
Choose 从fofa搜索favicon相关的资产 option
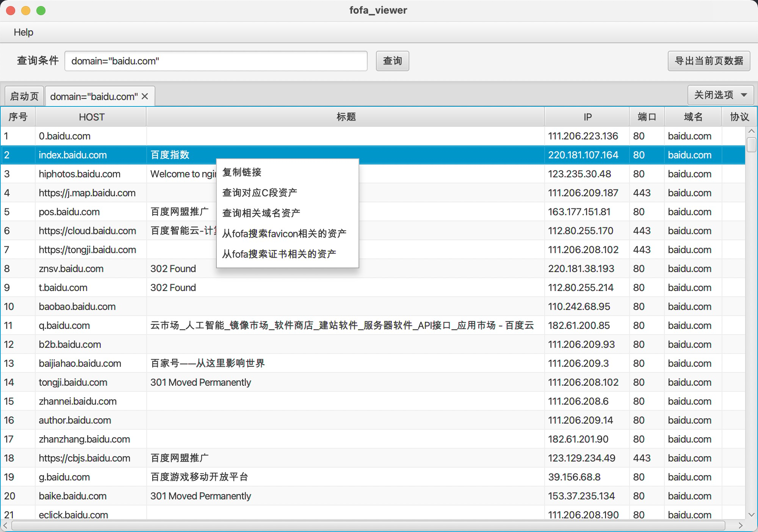284,233
